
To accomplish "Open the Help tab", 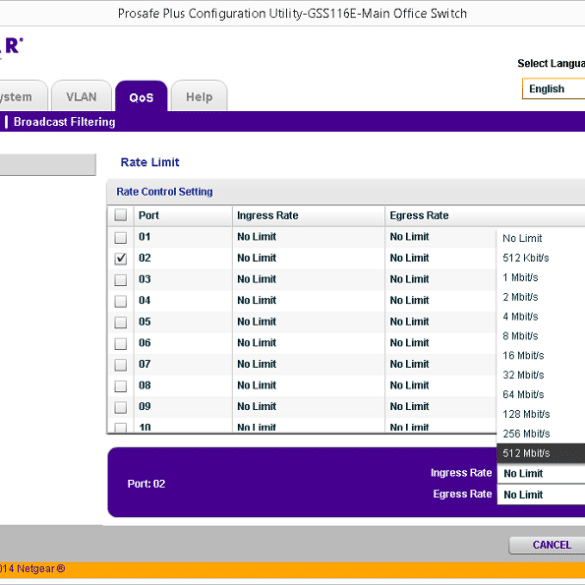I will coord(199,97).
